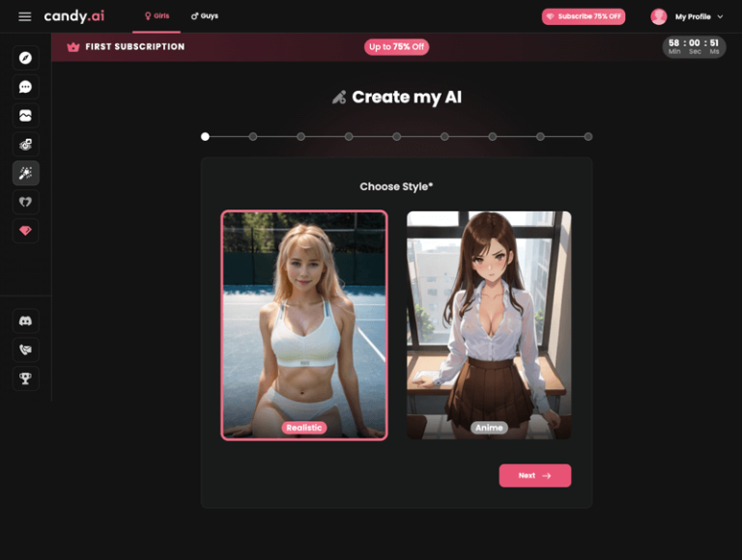The width and height of the screenshot is (742, 560).
Task: Click the Next button
Action: pyautogui.click(x=534, y=475)
